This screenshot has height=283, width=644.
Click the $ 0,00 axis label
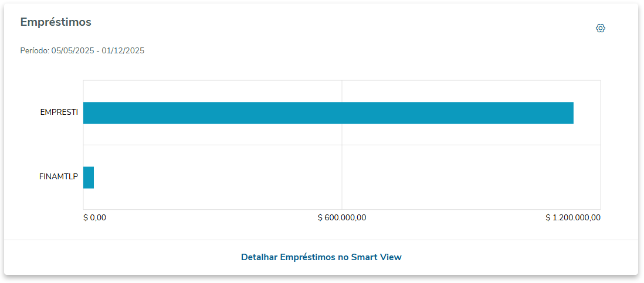(94, 218)
